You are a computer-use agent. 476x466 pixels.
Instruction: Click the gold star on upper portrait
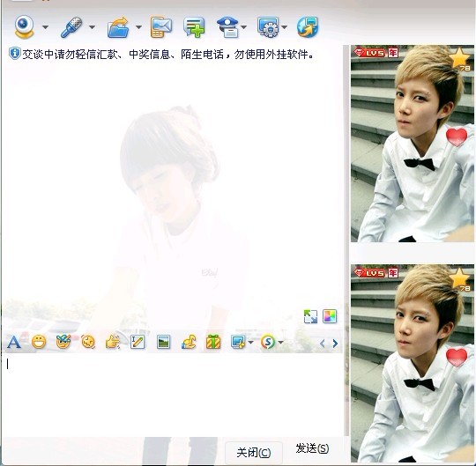[x=459, y=59]
